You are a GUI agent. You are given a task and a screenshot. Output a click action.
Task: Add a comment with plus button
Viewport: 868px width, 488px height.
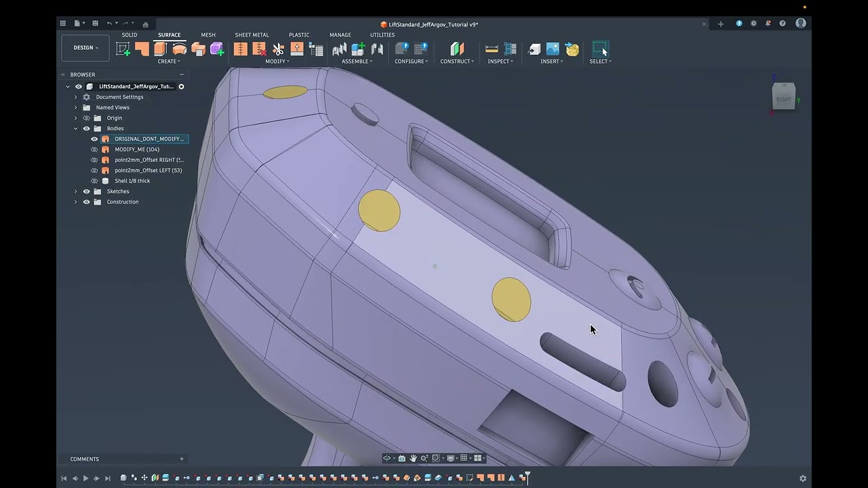pos(181,459)
